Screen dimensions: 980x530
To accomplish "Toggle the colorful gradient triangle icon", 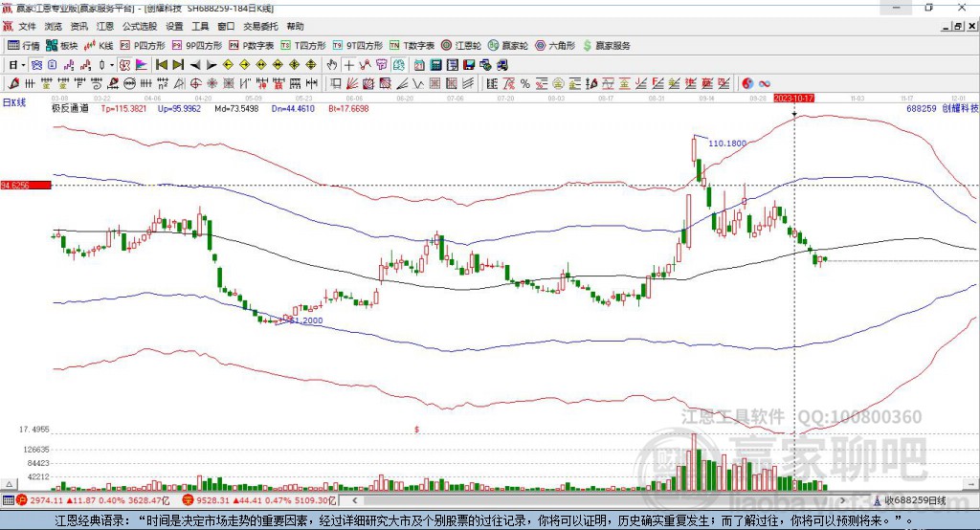I will [x=142, y=64].
